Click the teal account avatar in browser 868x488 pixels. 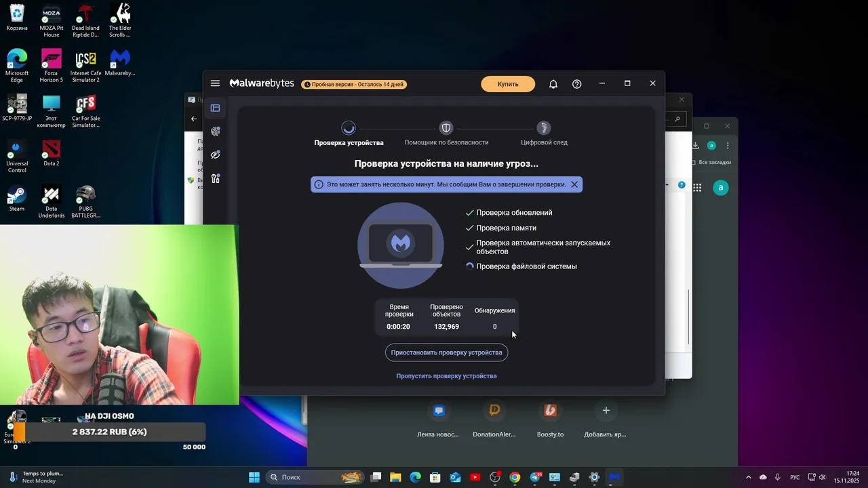pyautogui.click(x=721, y=187)
